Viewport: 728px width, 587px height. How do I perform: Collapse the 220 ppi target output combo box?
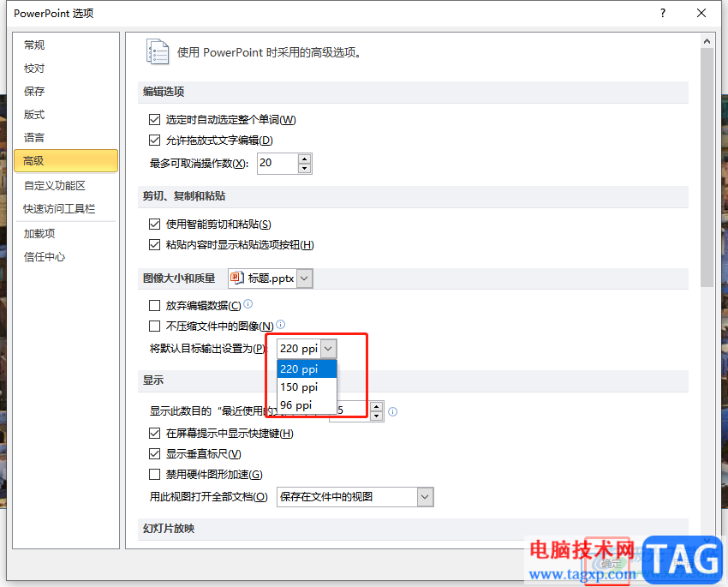click(x=328, y=348)
